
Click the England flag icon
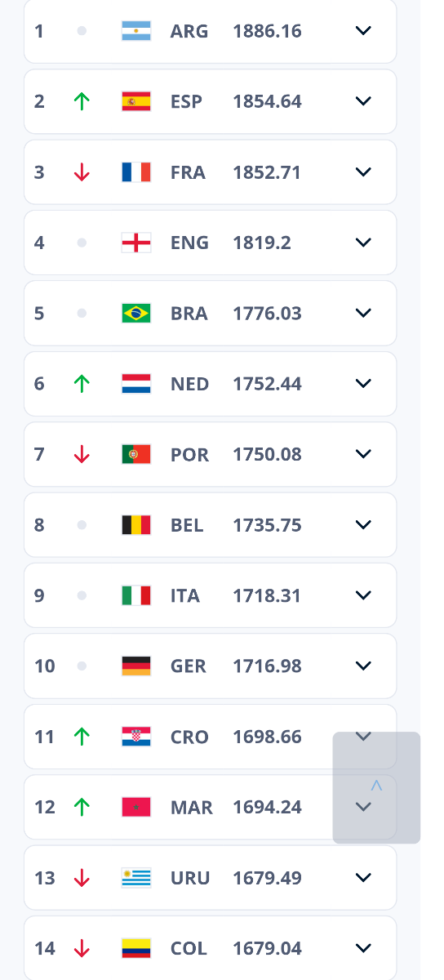tap(136, 243)
